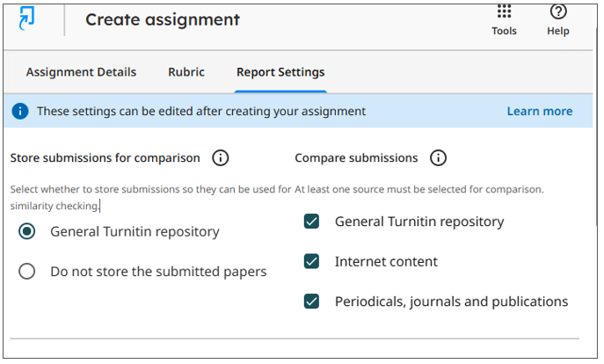Switch to the Assignment Details tab
Viewport: 604px width, 364px height.
(x=81, y=72)
